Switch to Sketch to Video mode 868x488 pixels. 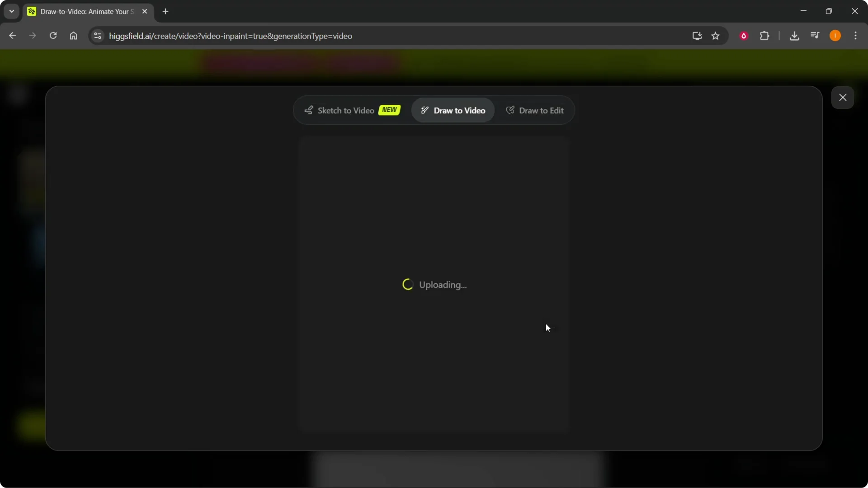pos(346,110)
